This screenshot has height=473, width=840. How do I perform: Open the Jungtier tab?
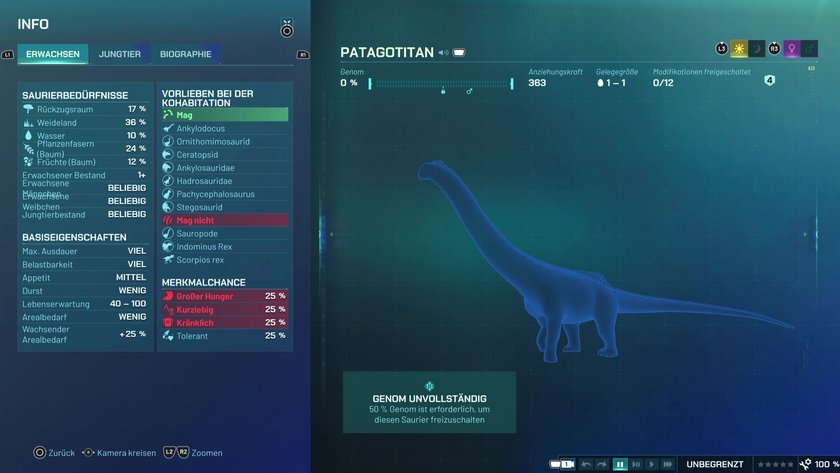coord(119,54)
